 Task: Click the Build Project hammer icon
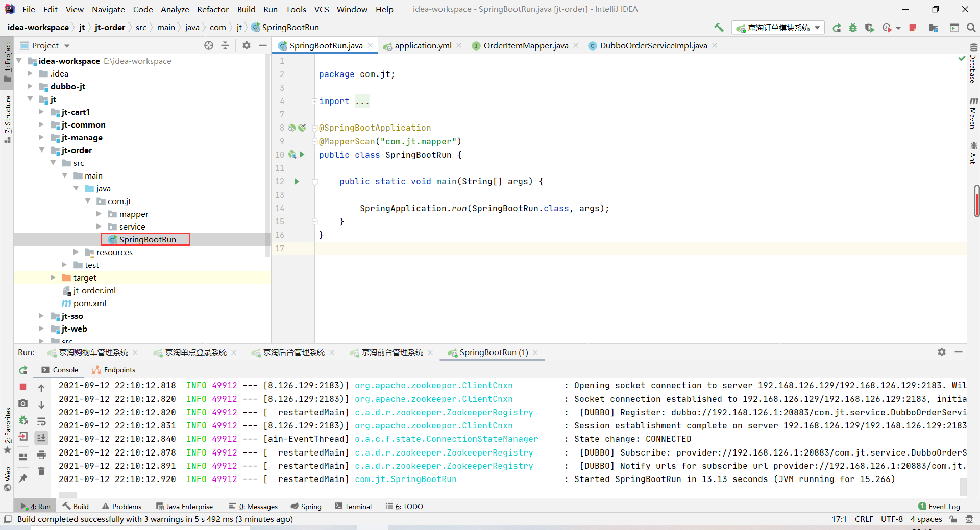pos(719,28)
